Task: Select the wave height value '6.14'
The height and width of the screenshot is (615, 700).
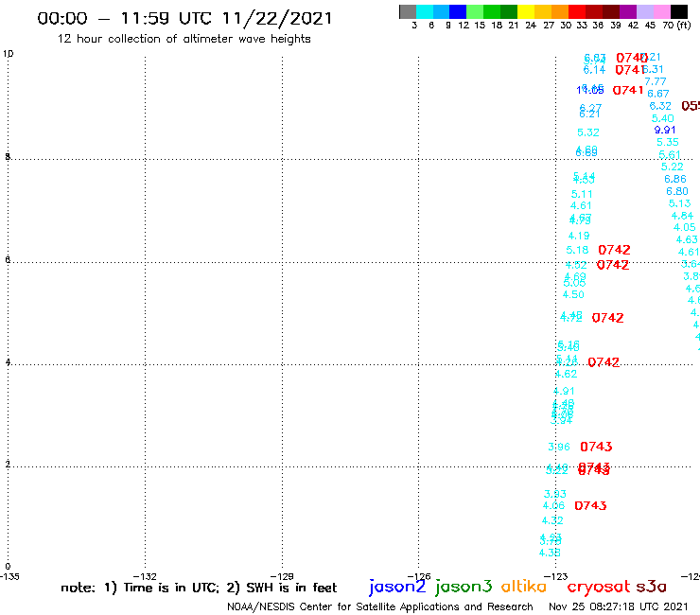Action: coord(594,70)
